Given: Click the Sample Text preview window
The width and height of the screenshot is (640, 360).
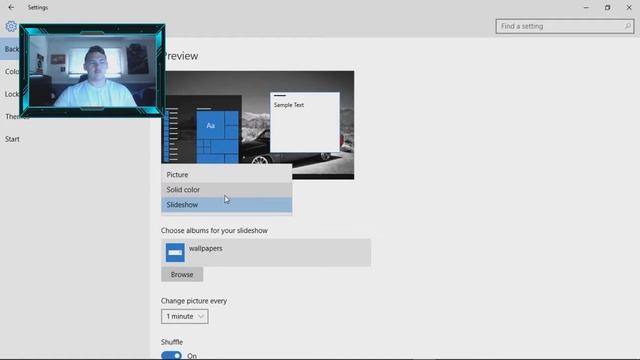Looking at the screenshot, I should tap(304, 122).
